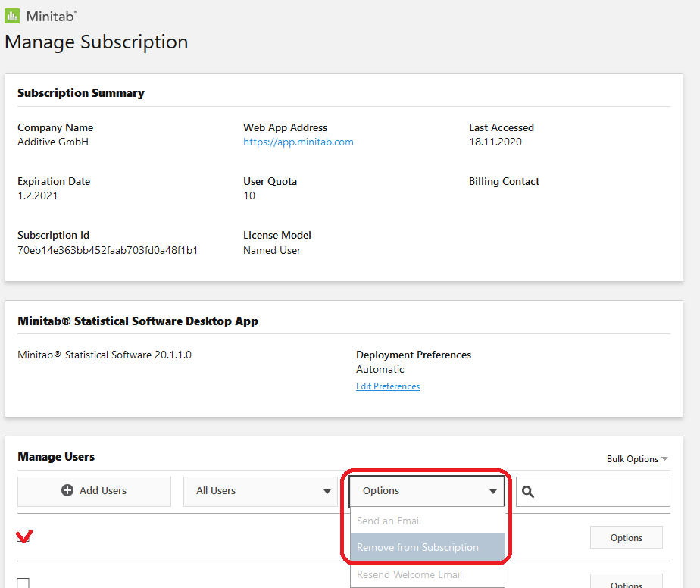This screenshot has height=588, width=700.
Task: Open Options button for the checked user row
Action: coord(627,537)
